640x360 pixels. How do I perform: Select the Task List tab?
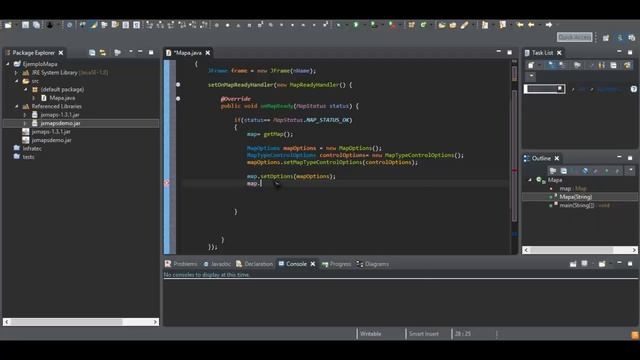click(x=542, y=53)
